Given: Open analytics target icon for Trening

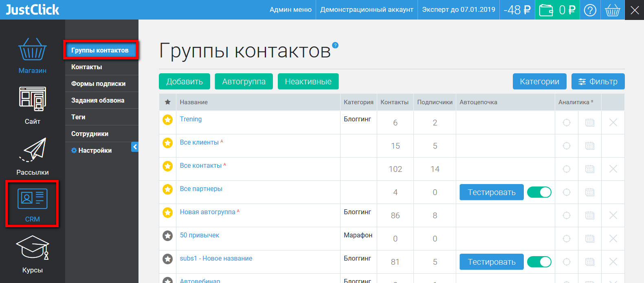Looking at the screenshot, I should (567, 123).
